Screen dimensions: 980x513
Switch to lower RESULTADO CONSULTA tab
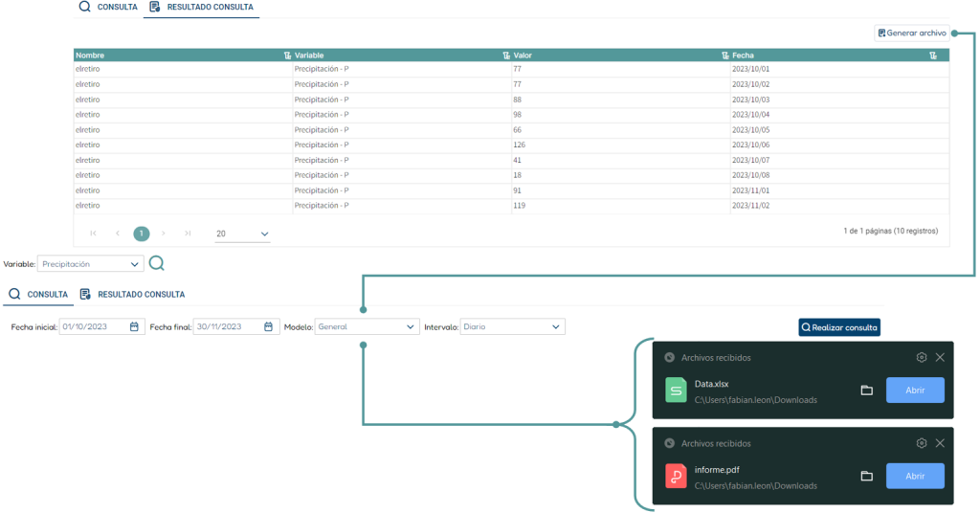(x=132, y=294)
